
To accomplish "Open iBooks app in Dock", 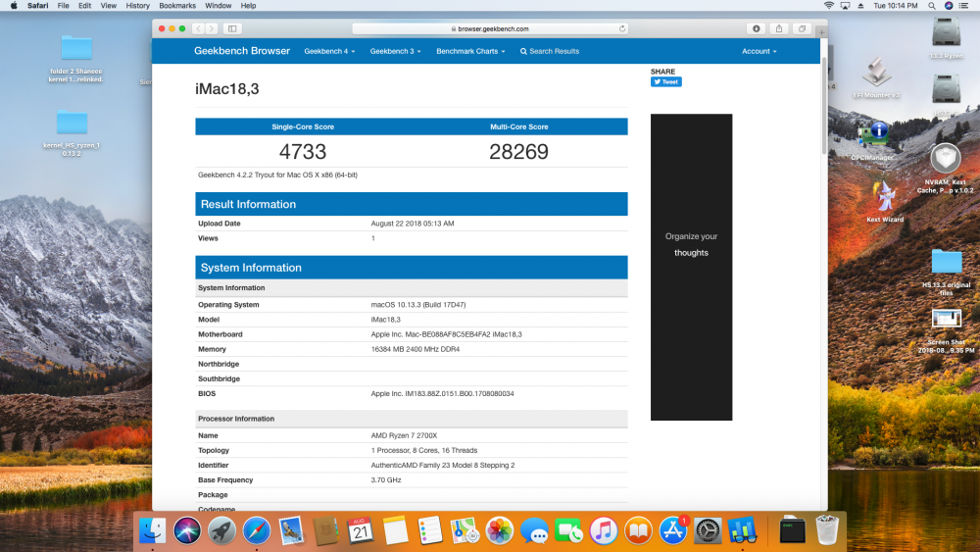I will (x=638, y=530).
